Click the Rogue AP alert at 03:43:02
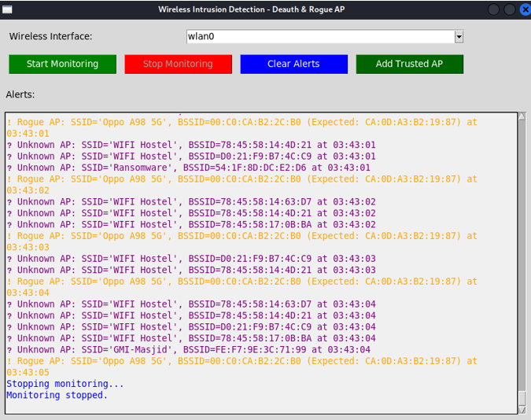The height and width of the screenshot is (420, 531). pos(242,185)
